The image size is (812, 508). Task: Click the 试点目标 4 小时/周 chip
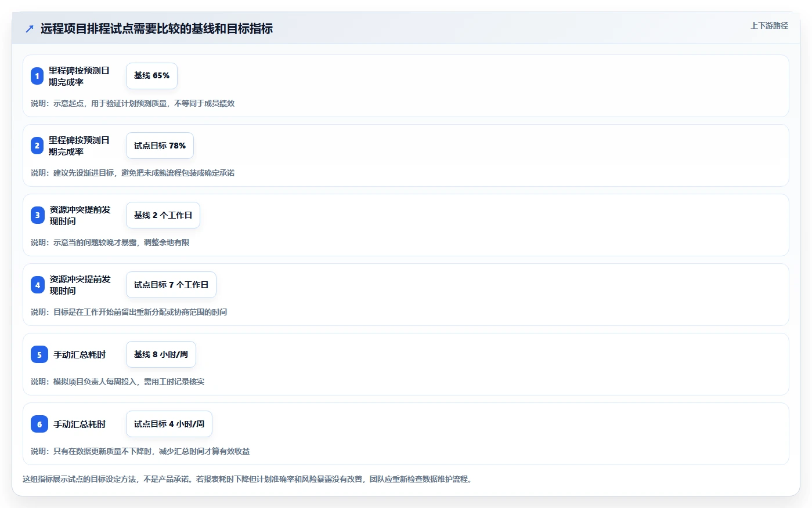169,424
